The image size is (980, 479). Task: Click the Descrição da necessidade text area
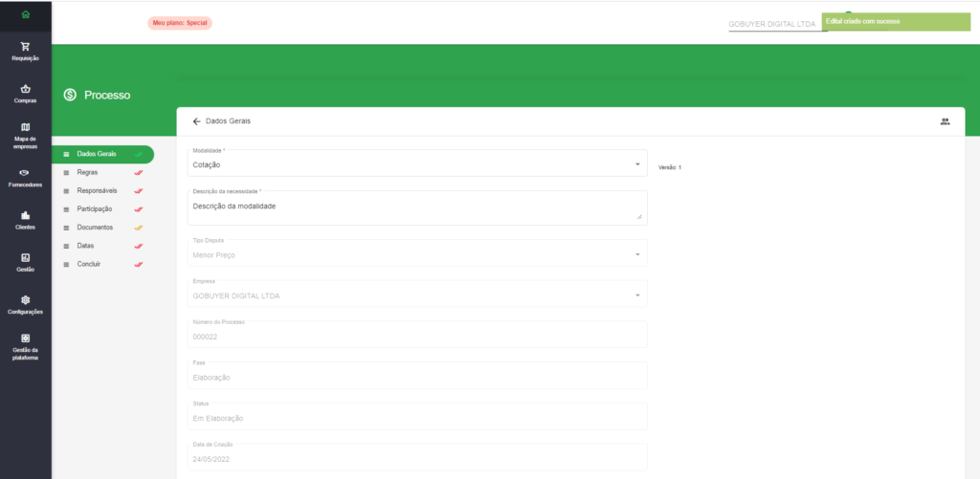[x=417, y=208]
